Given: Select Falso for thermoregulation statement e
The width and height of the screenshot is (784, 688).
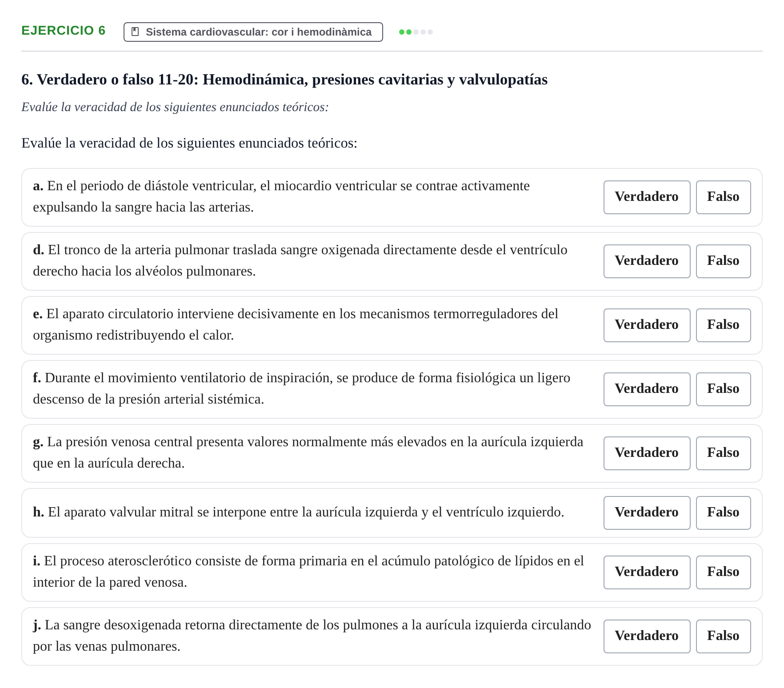Looking at the screenshot, I should pyautogui.click(x=723, y=325).
